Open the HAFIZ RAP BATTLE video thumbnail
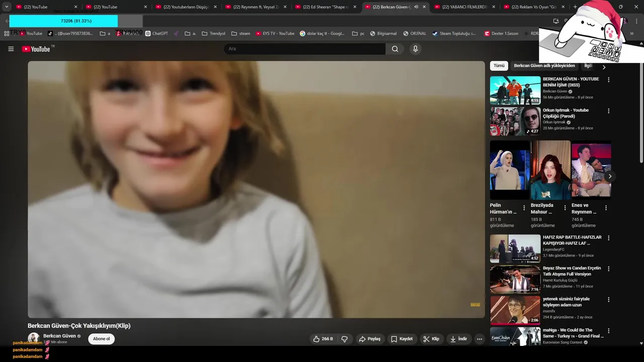The height and width of the screenshot is (362, 644). pos(515,248)
